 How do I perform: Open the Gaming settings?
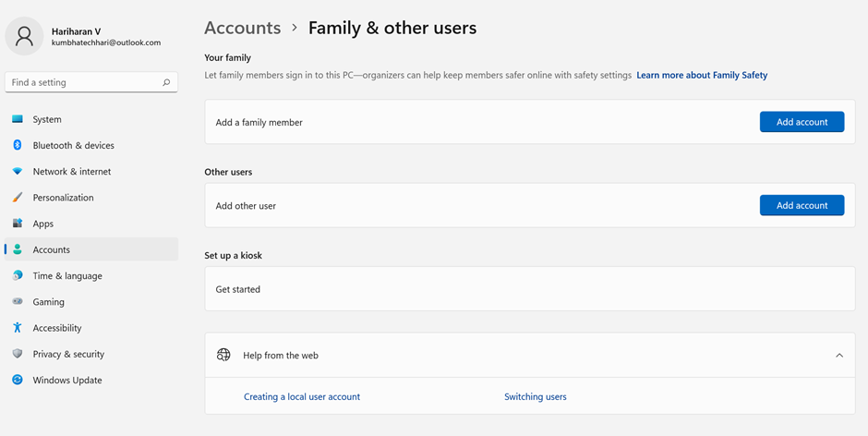(x=91, y=301)
